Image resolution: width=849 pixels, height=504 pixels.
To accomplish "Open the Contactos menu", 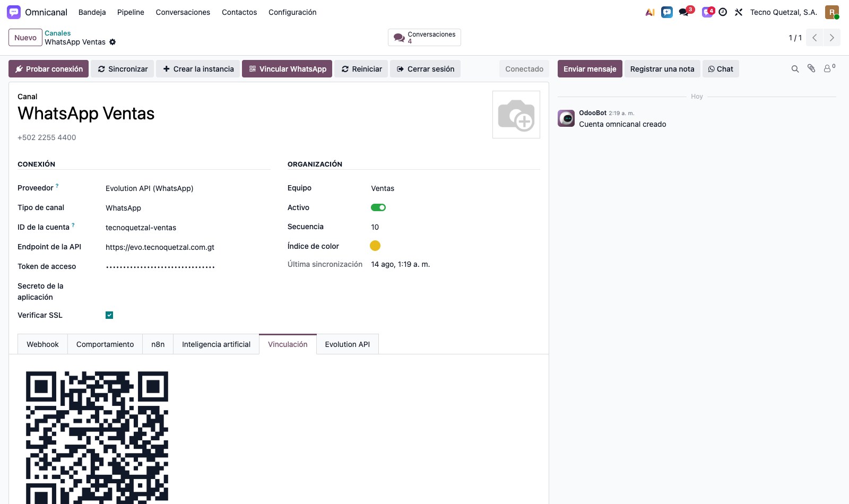I will [x=239, y=12].
